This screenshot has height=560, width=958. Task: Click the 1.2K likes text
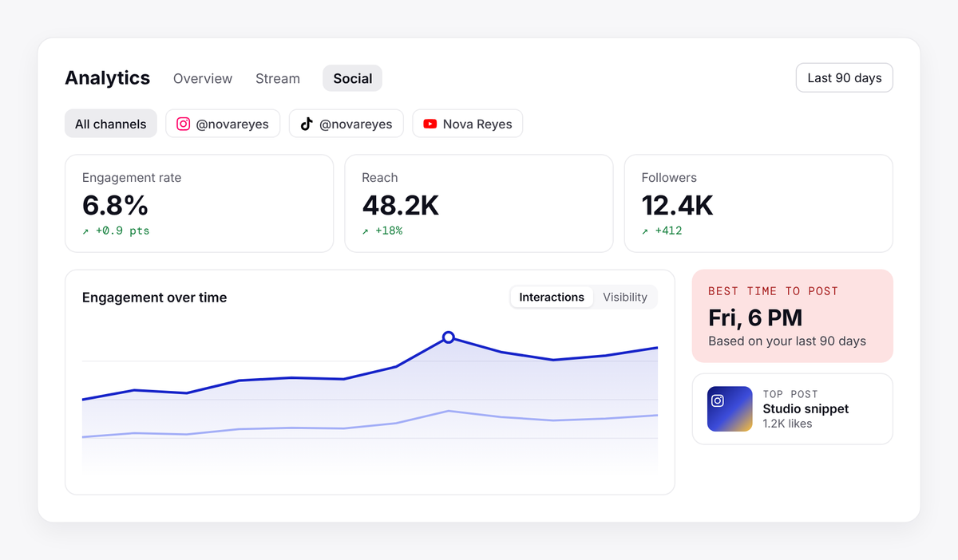787,424
